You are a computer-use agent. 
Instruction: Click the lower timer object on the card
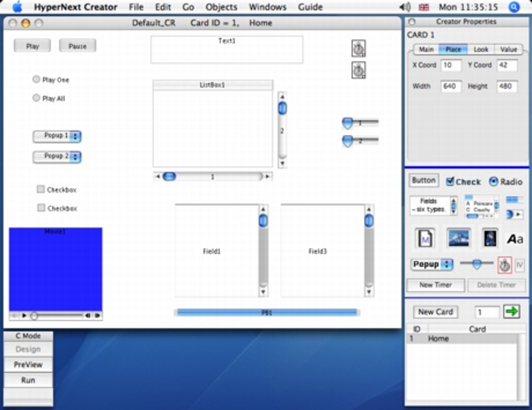tap(359, 70)
